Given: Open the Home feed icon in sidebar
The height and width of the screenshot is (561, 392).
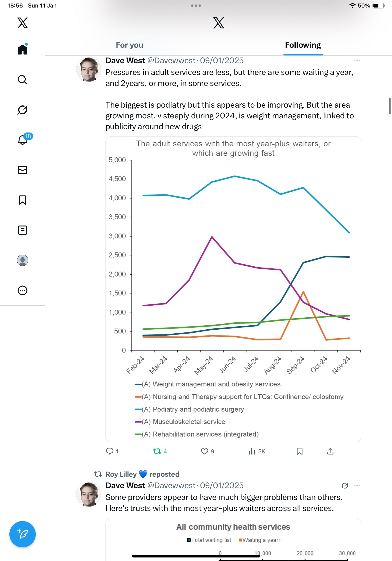Looking at the screenshot, I should click(x=23, y=50).
